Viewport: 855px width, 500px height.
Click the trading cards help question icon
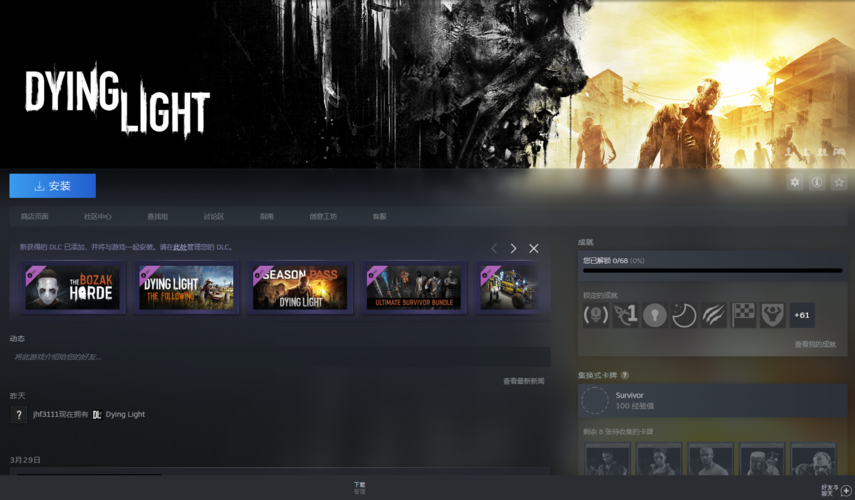click(625, 375)
